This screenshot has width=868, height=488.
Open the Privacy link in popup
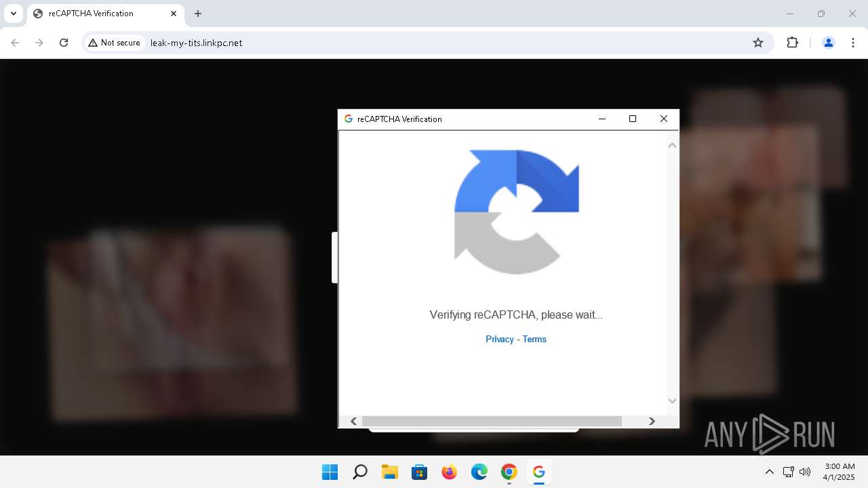(500, 340)
